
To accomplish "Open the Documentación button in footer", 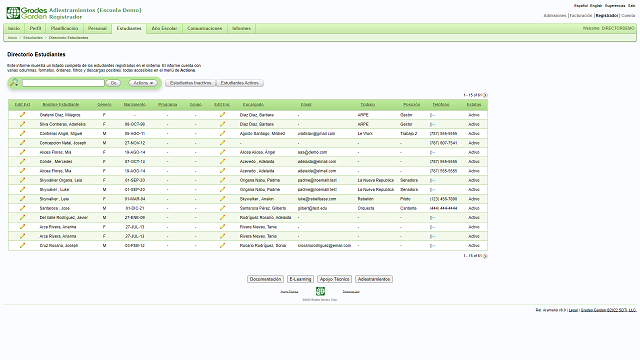I will click(265, 279).
